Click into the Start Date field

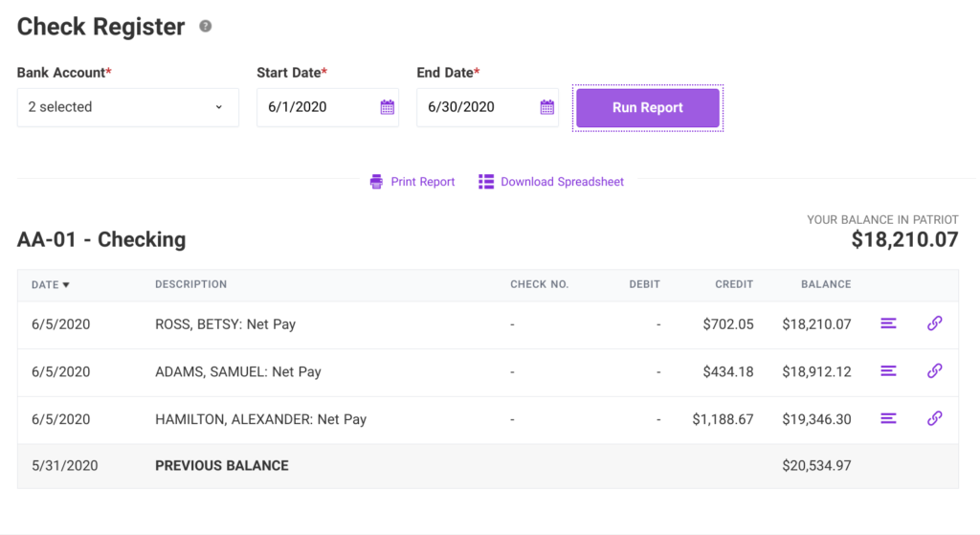316,107
